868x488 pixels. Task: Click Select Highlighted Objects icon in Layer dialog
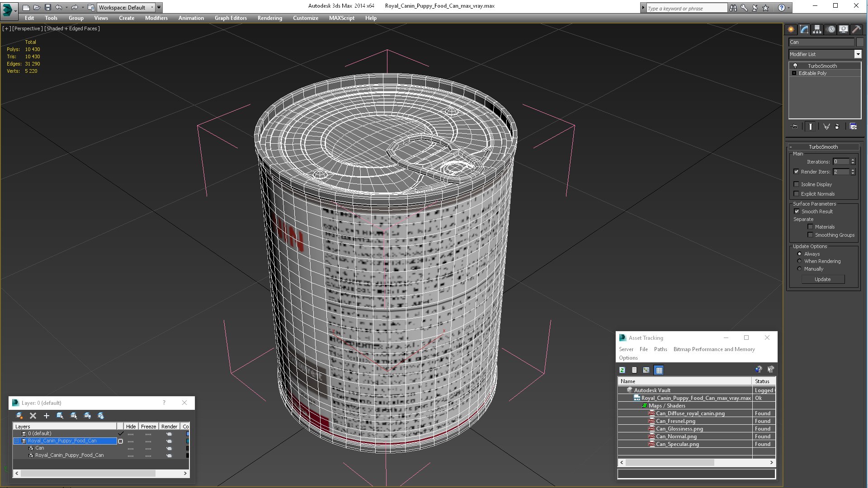coord(60,416)
